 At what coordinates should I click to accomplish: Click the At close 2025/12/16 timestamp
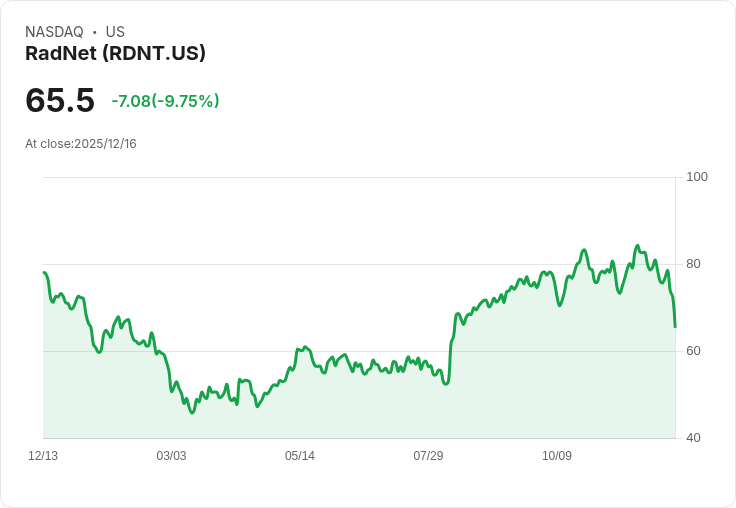(81, 144)
